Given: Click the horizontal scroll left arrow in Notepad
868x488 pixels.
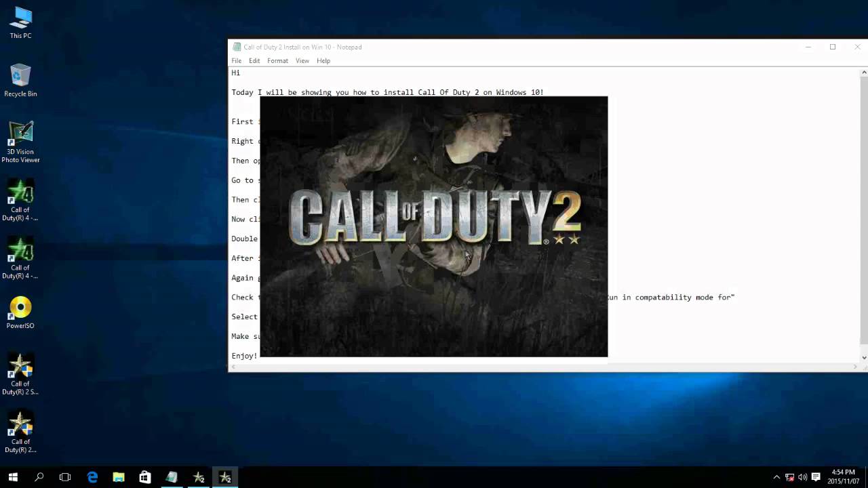Looking at the screenshot, I should click(233, 367).
